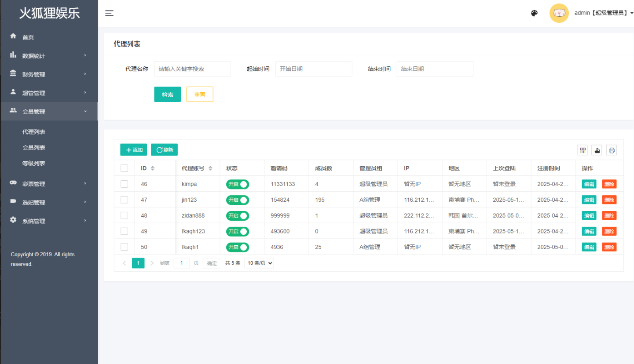The image size is (634, 364).
Task: Click the admin avatar image
Action: 559,13
